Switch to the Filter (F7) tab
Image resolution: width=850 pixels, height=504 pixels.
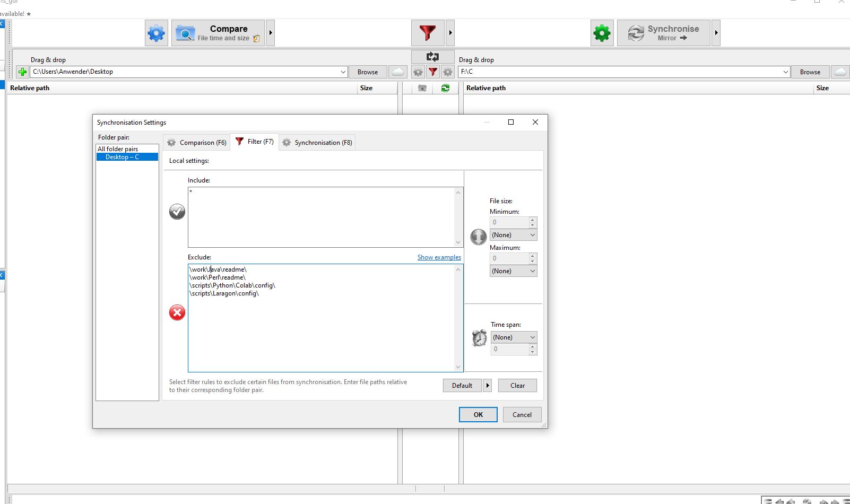(x=255, y=142)
